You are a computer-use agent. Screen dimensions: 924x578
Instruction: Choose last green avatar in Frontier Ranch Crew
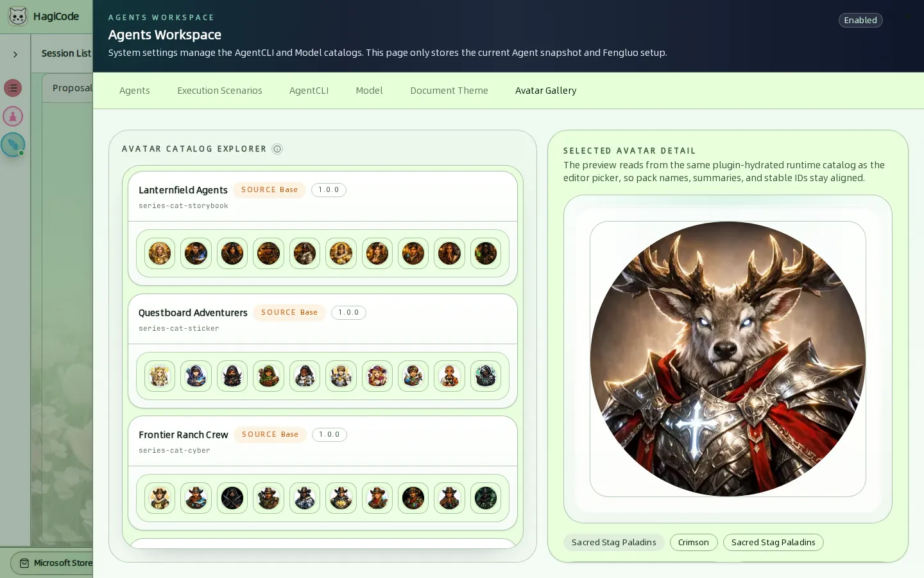pos(486,498)
